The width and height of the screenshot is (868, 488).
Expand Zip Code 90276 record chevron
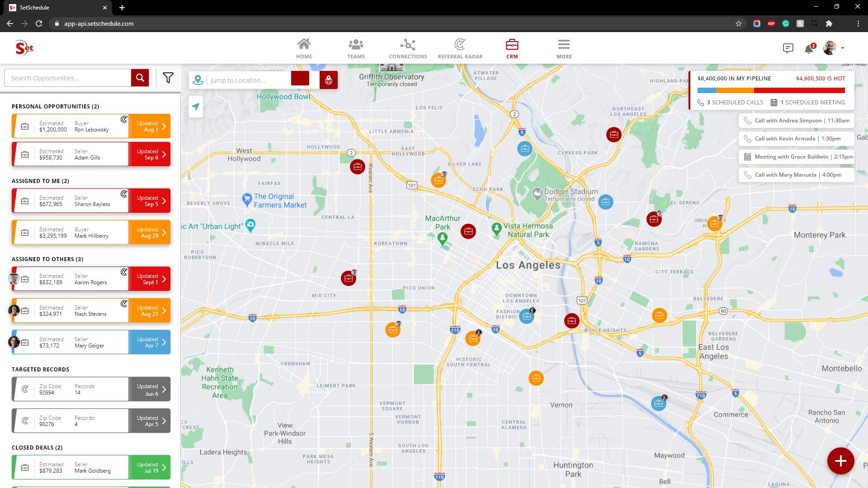164,421
